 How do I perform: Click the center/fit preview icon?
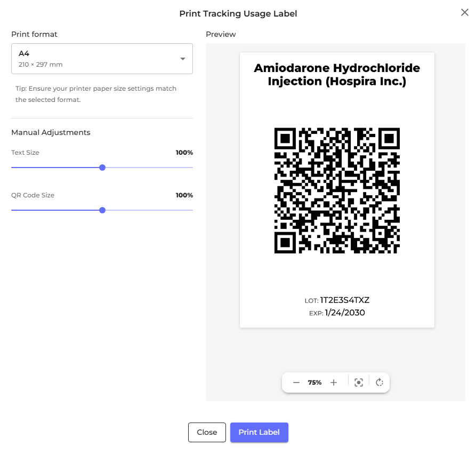tap(359, 383)
